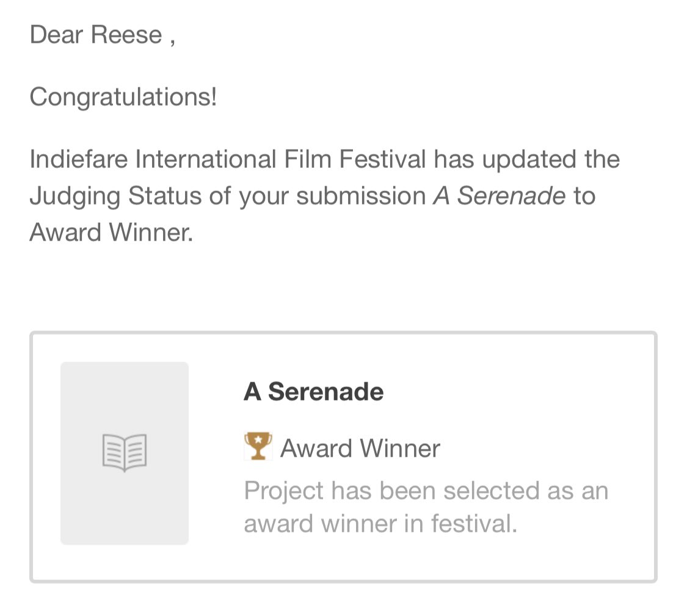Click the word Dear in the greeting
Viewport: 687px width, 616px height.
click(x=57, y=34)
